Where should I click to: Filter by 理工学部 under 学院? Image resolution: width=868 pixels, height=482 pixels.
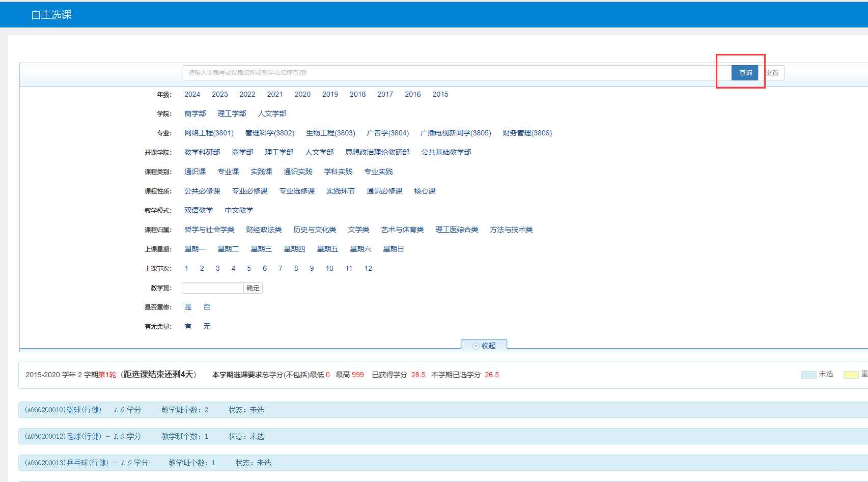tap(232, 114)
